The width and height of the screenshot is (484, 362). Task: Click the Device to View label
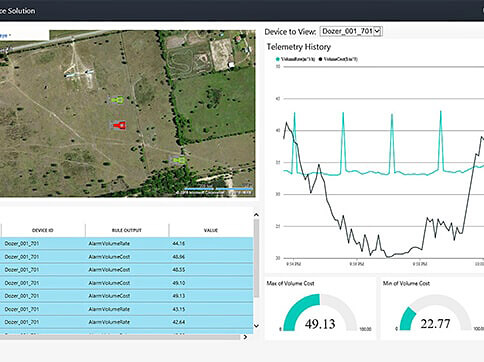click(290, 32)
